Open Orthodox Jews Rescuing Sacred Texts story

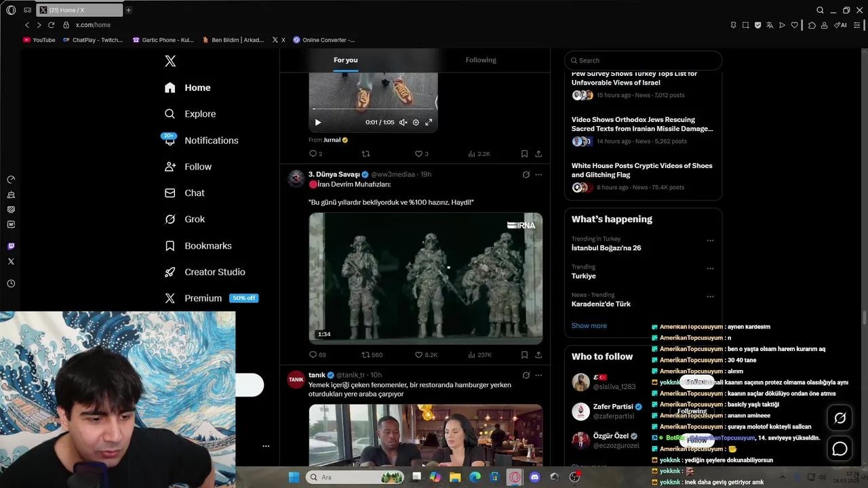pos(643,131)
